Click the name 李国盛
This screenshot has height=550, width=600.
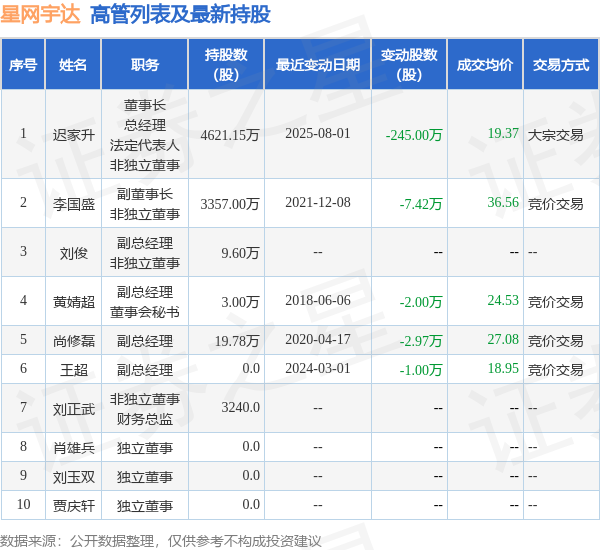[73, 204]
